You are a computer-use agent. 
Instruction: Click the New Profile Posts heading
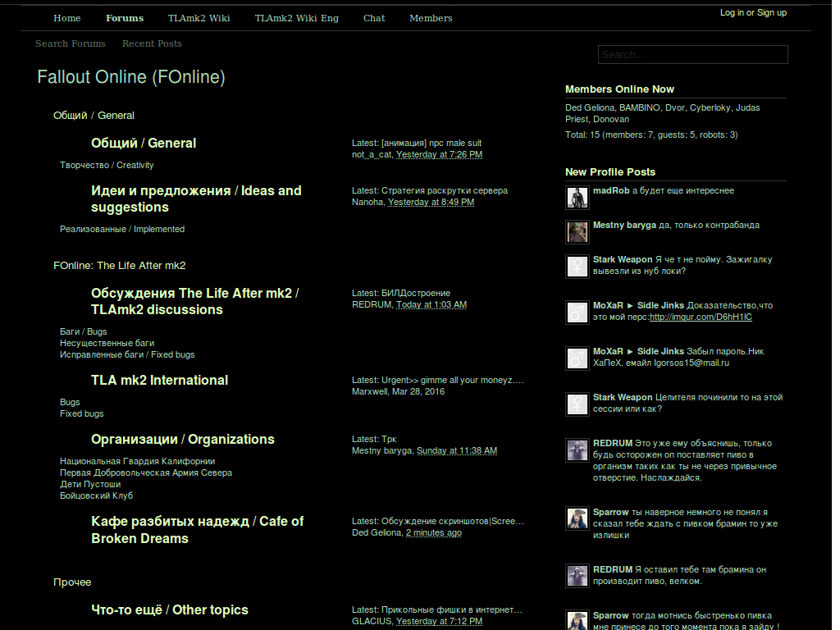610,172
